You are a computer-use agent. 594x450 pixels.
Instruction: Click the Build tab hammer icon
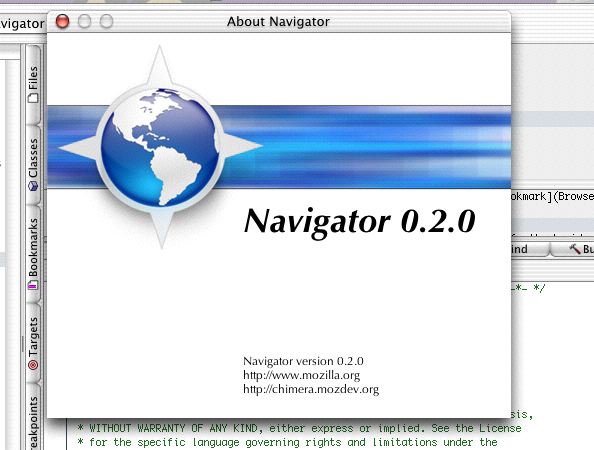(575, 248)
